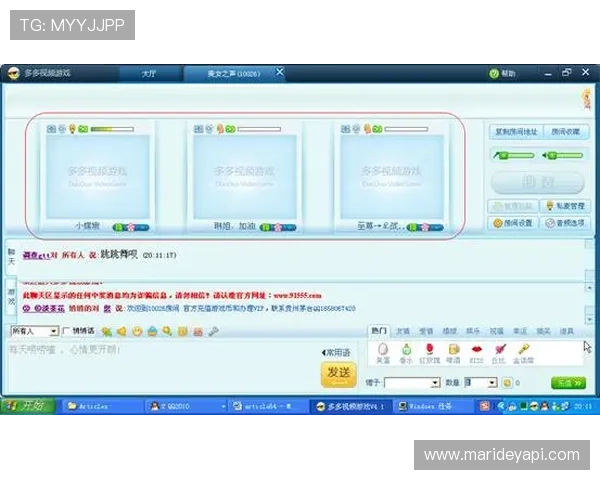Open www.91555.com link in chat

297,296
